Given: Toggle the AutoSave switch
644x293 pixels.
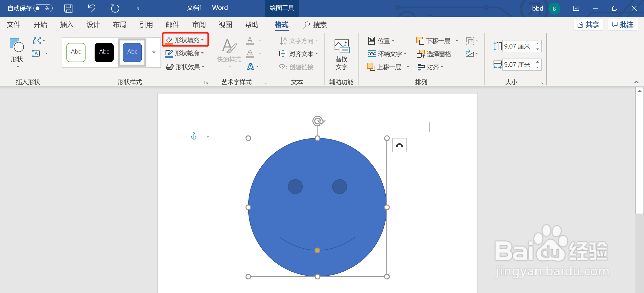Looking at the screenshot, I should pyautogui.click(x=43, y=8).
